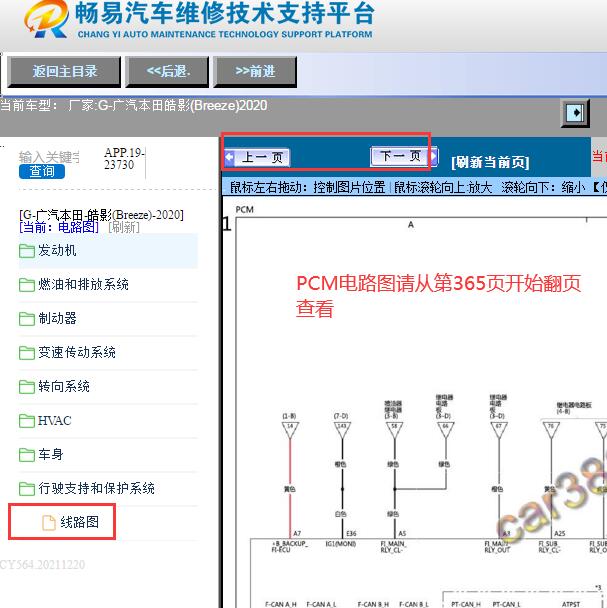This screenshot has width=607, height=608.
Task: Go forward using >>前进 button
Action: tap(255, 71)
